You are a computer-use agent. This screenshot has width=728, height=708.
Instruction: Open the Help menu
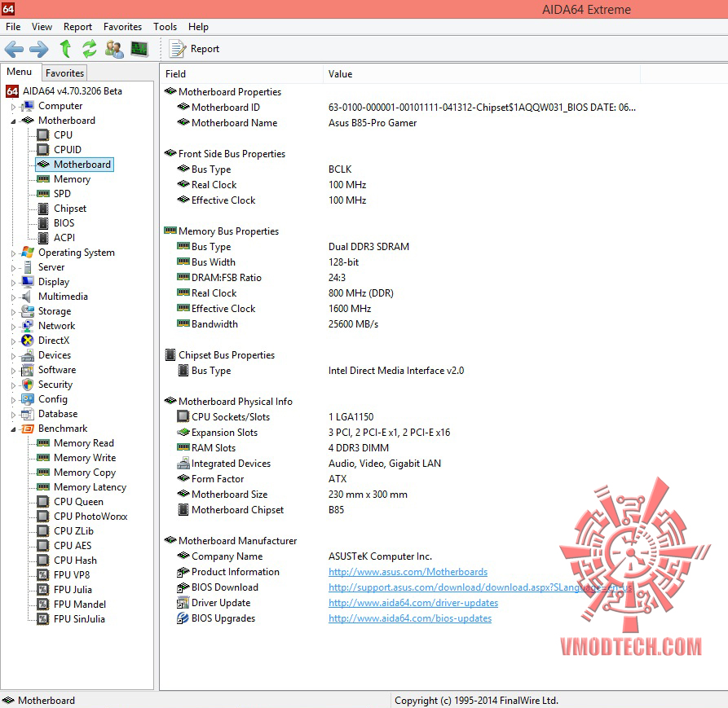tap(198, 27)
